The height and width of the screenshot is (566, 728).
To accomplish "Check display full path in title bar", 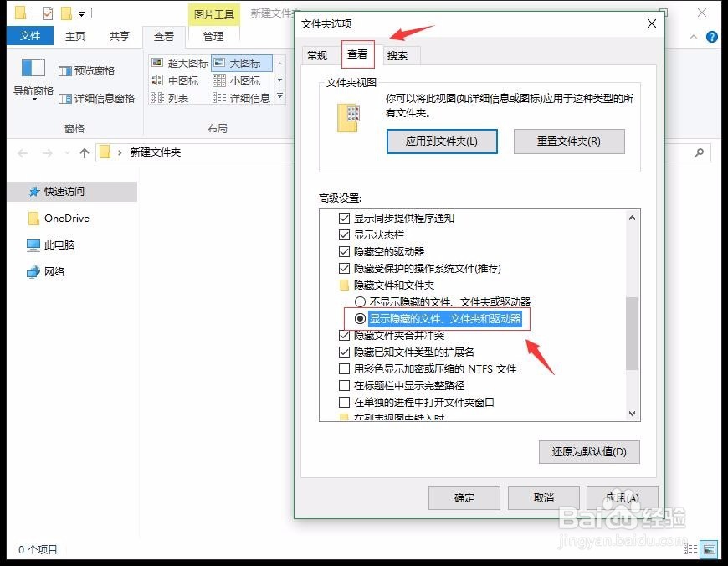I will click(344, 386).
